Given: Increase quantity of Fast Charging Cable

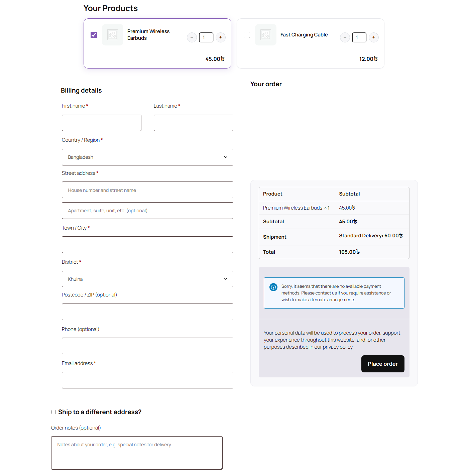Looking at the screenshot, I should (374, 37).
